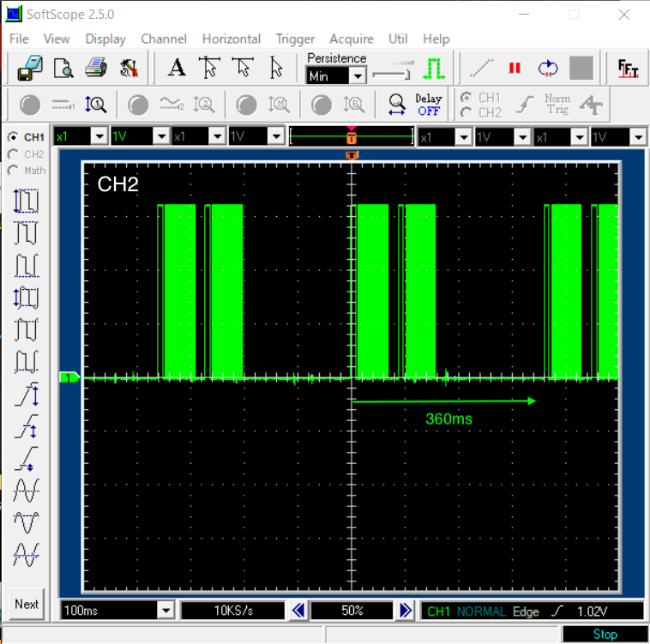Click the Next button
The height and width of the screenshot is (644, 650).
pos(27,604)
